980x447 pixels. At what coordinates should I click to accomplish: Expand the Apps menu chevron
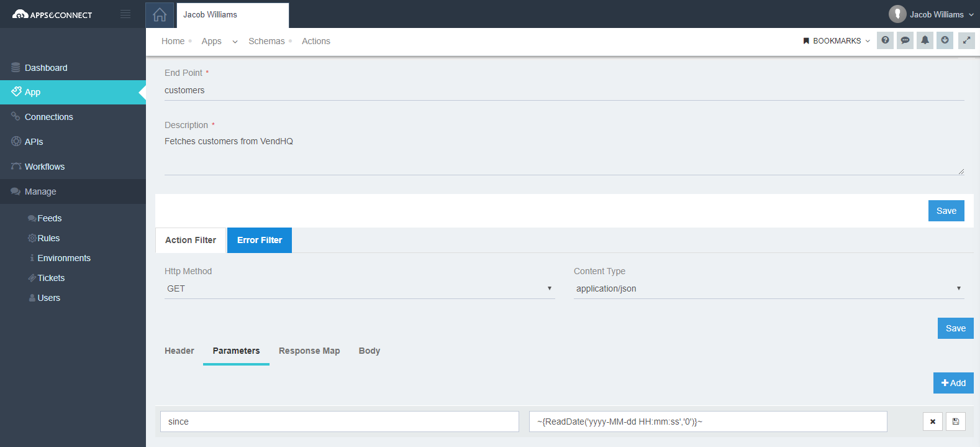click(x=235, y=42)
